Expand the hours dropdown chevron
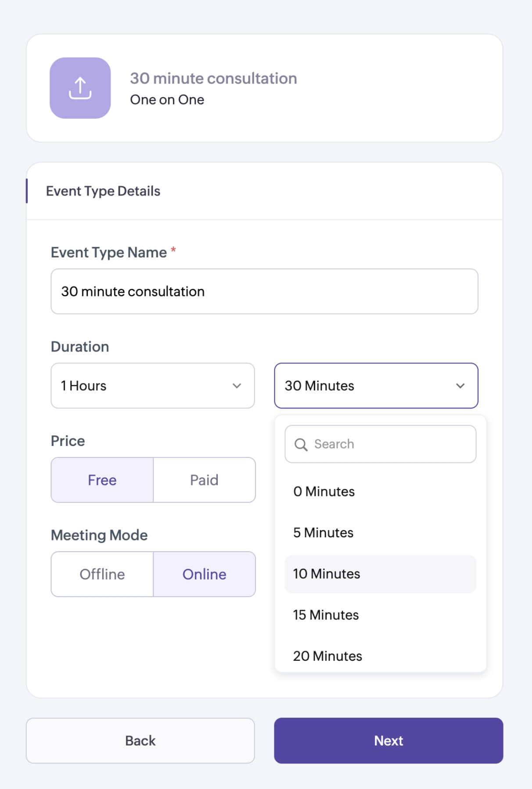Screen dimensions: 532x789 point(237,386)
